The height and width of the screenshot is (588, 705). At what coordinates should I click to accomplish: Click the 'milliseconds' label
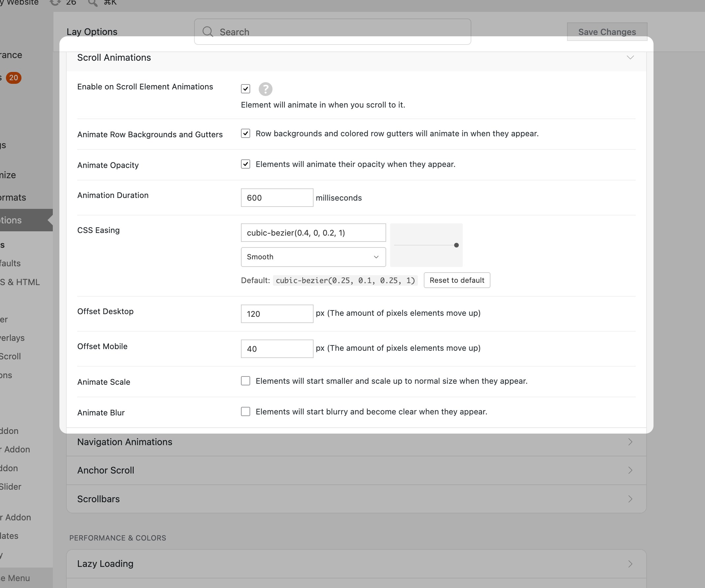[339, 198]
